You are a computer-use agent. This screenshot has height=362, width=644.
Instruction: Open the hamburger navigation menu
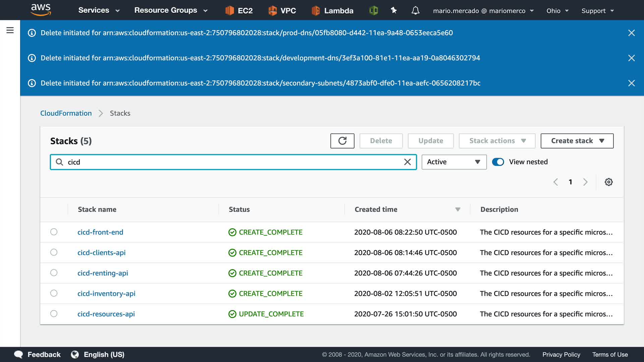point(10,31)
